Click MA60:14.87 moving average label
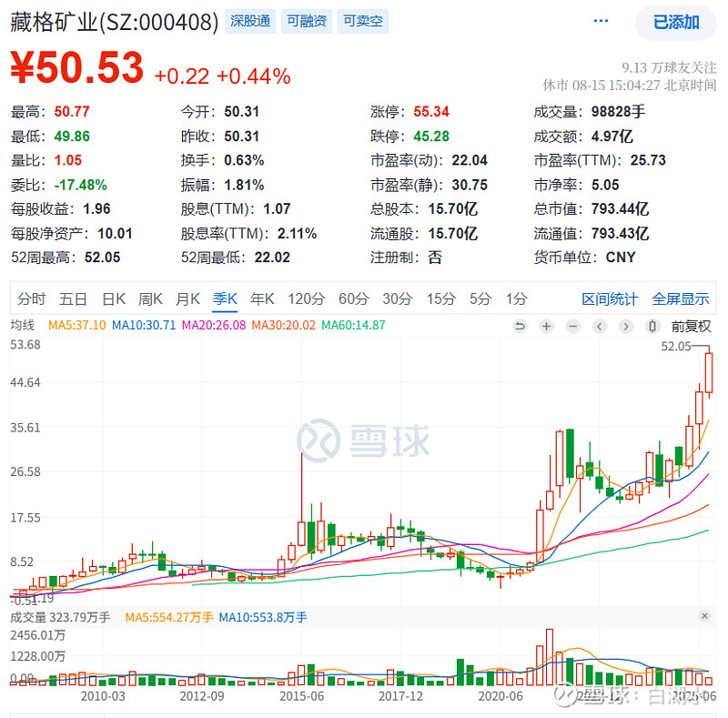Viewport: 728px width, 718px height. point(353,325)
